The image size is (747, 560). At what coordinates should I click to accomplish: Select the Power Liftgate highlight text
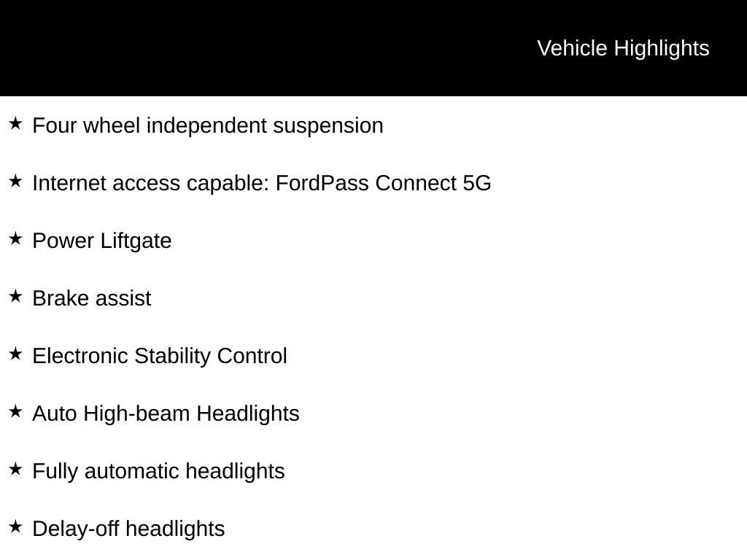click(x=102, y=241)
